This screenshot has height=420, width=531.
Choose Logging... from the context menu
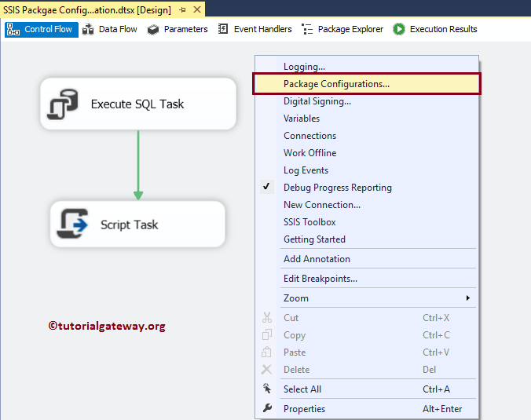(x=367, y=67)
